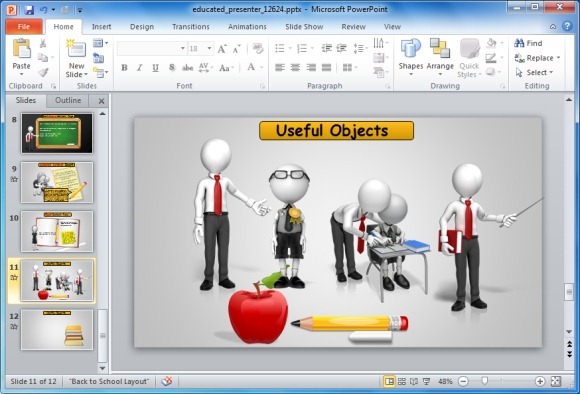Align text left in the Paragraph group
580x394 pixels.
coord(280,67)
